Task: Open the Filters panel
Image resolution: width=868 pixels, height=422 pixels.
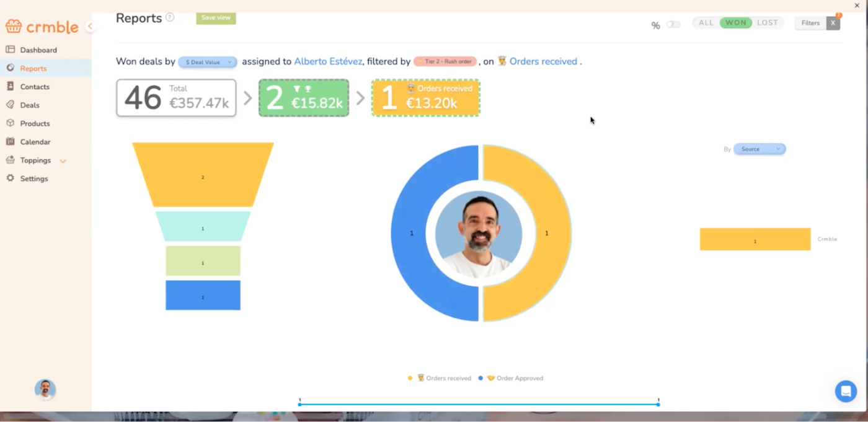Action: click(810, 23)
